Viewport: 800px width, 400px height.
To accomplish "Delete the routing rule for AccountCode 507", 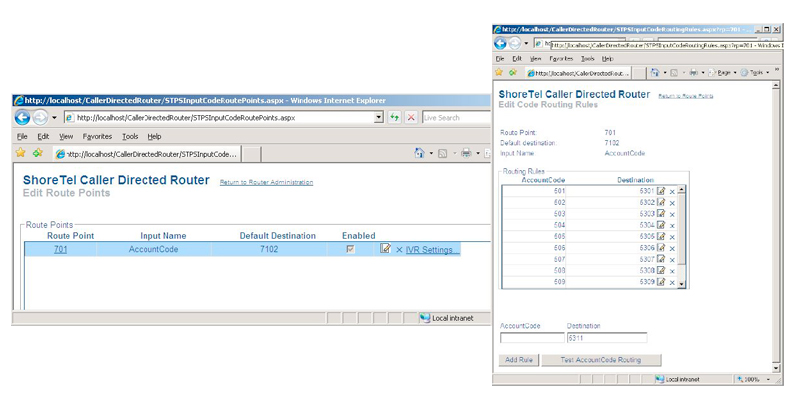I will coord(672,260).
